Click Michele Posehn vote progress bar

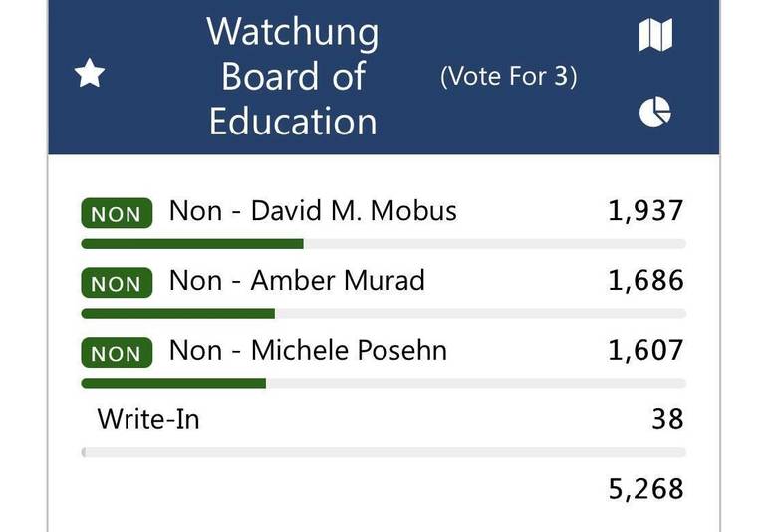[x=383, y=383]
